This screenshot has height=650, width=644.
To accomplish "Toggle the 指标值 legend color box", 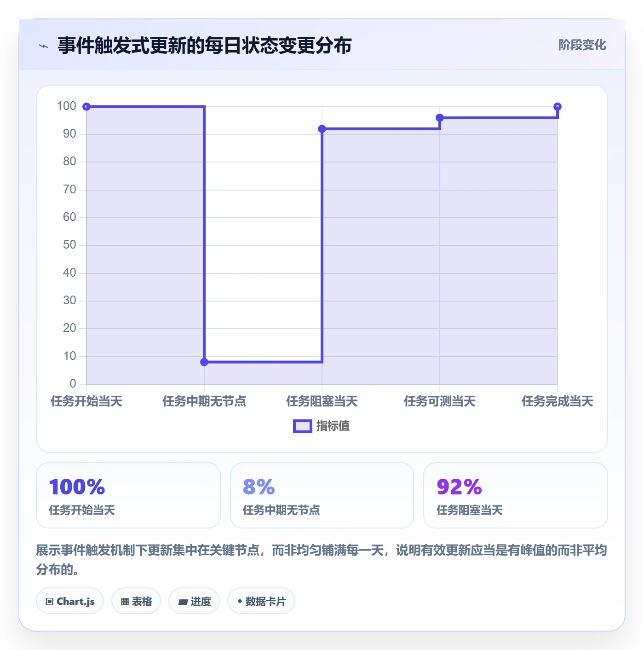I will [302, 426].
